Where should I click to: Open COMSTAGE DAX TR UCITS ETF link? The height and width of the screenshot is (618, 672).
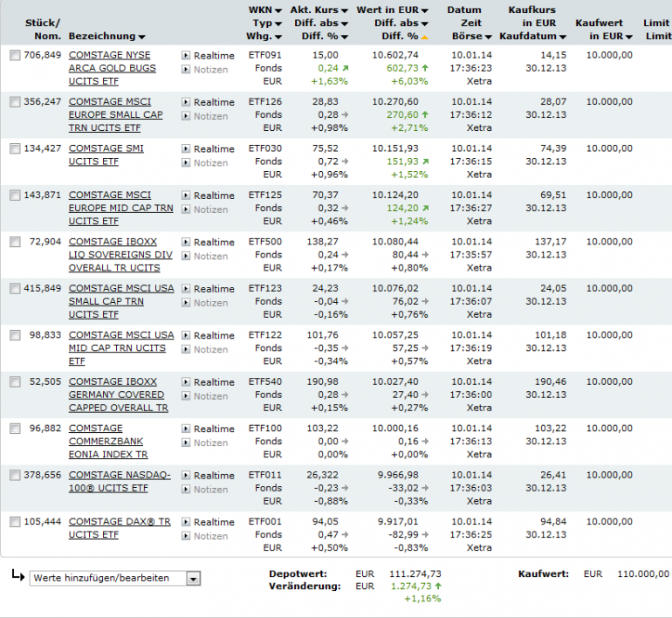120,528
